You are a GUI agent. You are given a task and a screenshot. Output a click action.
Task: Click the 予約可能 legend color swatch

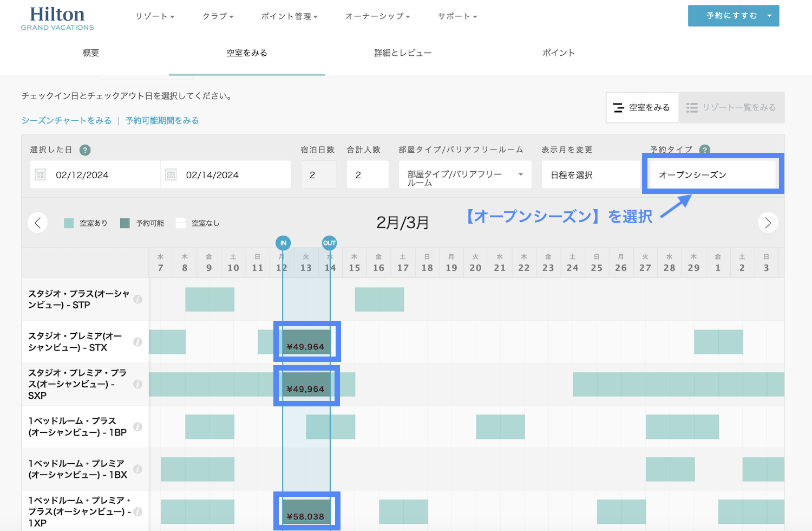click(x=125, y=223)
